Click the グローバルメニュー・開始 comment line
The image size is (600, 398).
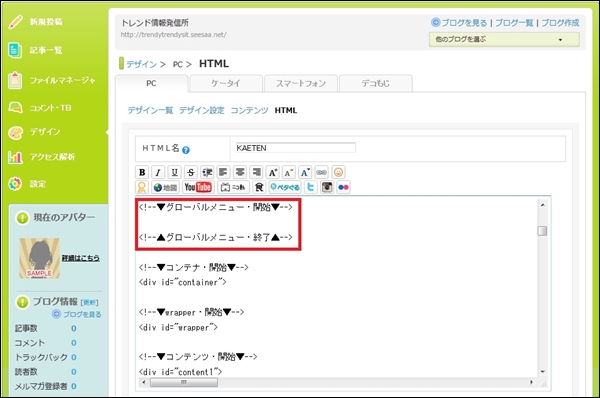click(215, 207)
